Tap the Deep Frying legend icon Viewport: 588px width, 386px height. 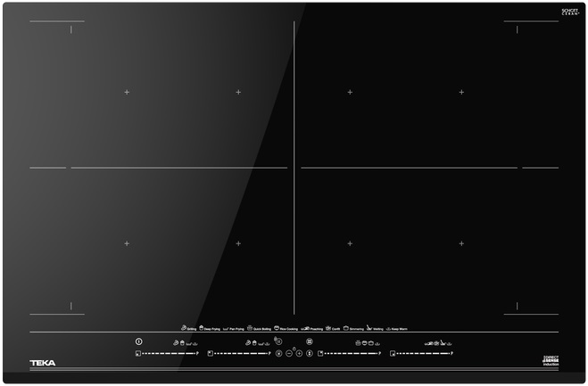203,328
